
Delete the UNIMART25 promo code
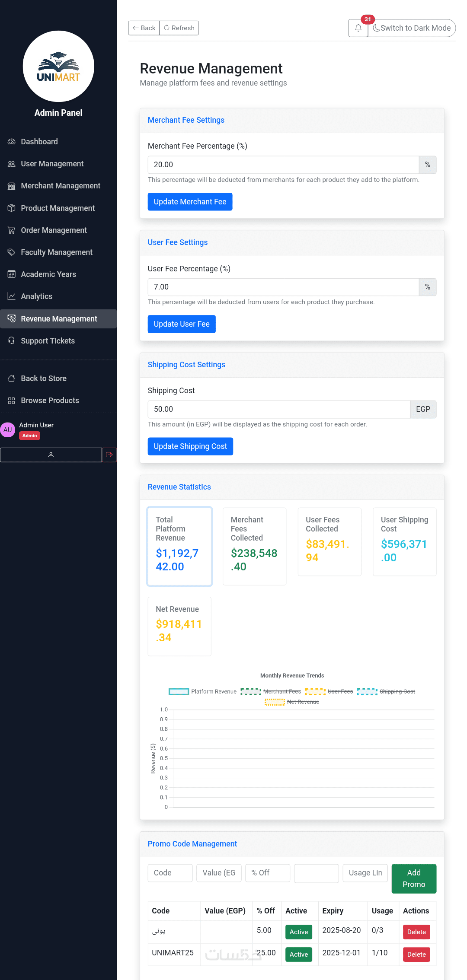pyautogui.click(x=416, y=955)
